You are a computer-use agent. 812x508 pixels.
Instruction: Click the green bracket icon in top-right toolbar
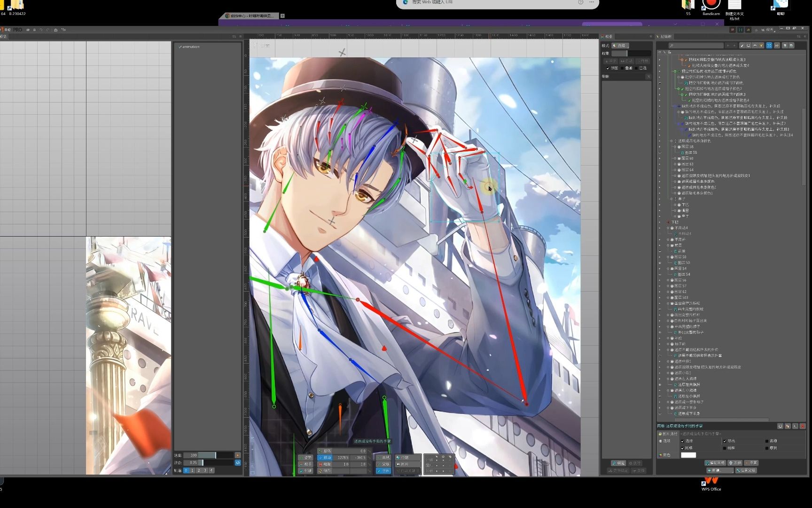pos(741,30)
